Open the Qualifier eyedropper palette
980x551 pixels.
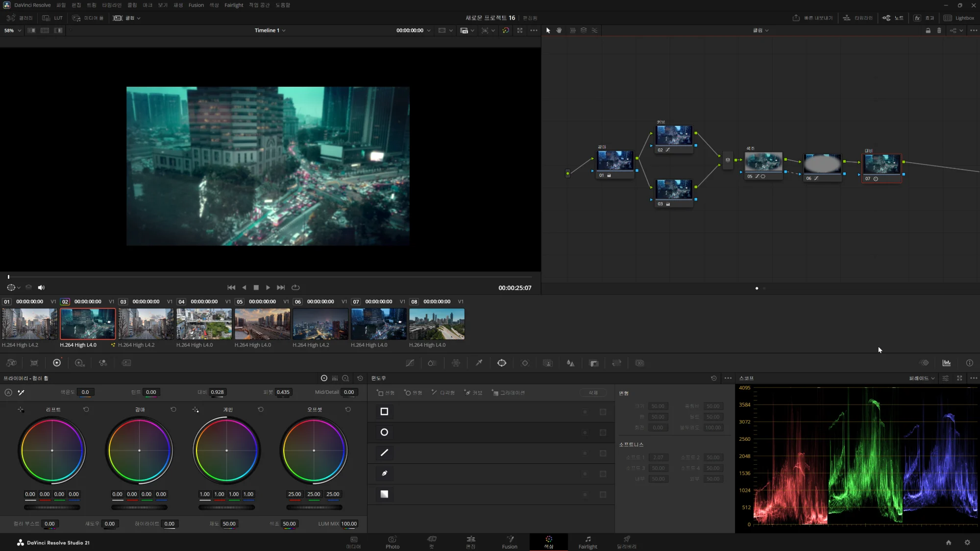point(479,363)
